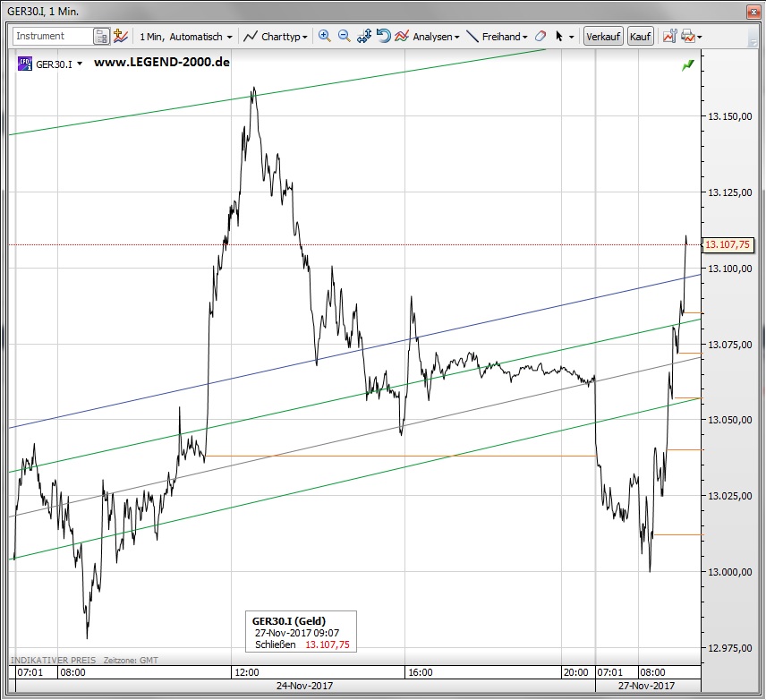This screenshot has width=766, height=700.
Task: Click the line chart type icon
Action: [x=251, y=37]
